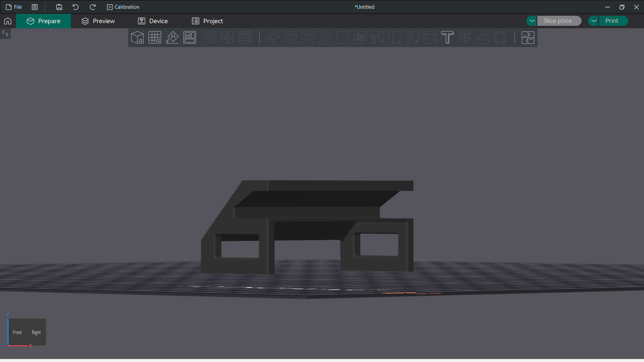The image size is (644, 362).
Task: Switch to the Preview tab
Action: pos(98,21)
